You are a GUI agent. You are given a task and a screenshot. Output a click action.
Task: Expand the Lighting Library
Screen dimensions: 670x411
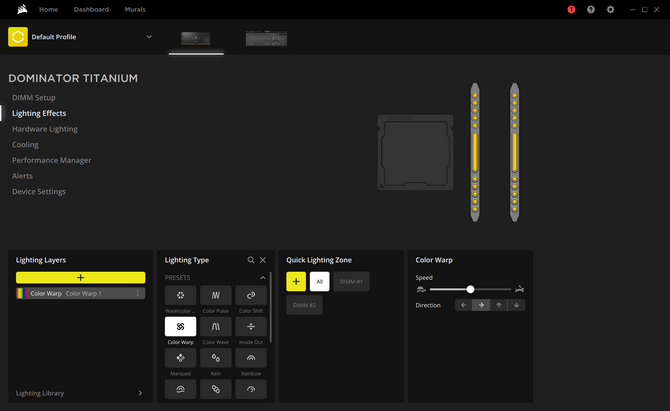click(79, 393)
